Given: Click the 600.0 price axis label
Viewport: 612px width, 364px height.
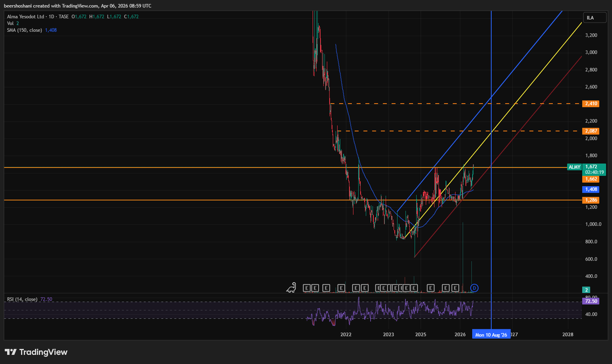Looking at the screenshot, I should coord(591,259).
